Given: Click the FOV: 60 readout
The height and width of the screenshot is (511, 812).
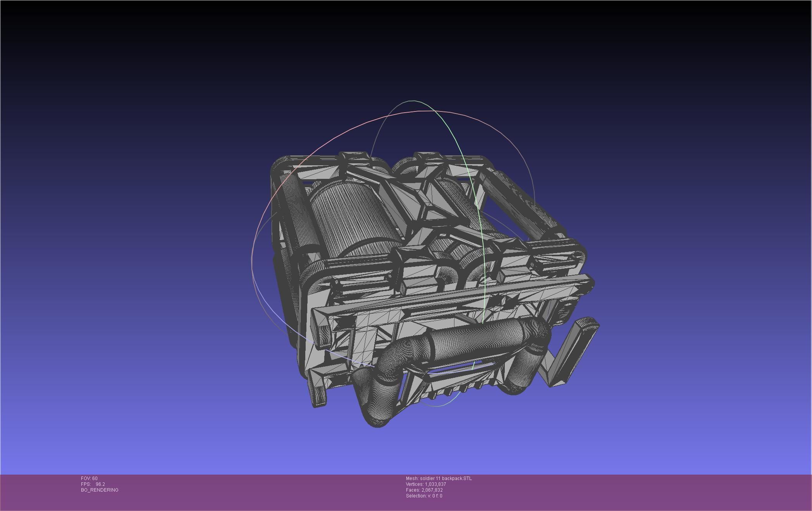Looking at the screenshot, I should [x=89, y=478].
